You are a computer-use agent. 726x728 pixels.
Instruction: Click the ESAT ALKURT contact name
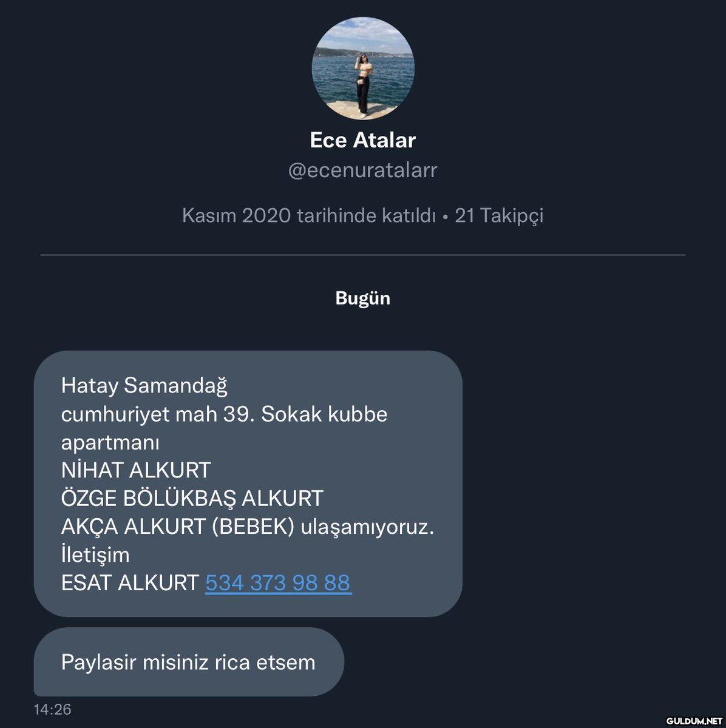130,582
